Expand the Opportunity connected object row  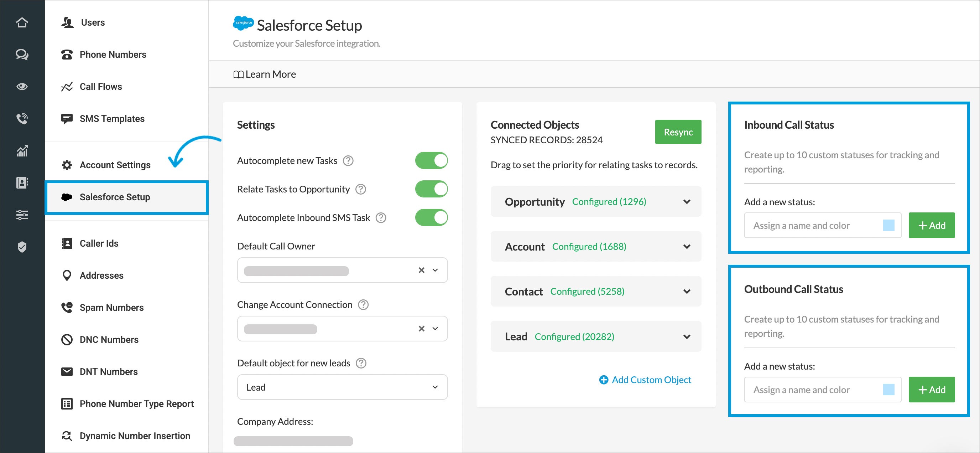(686, 201)
